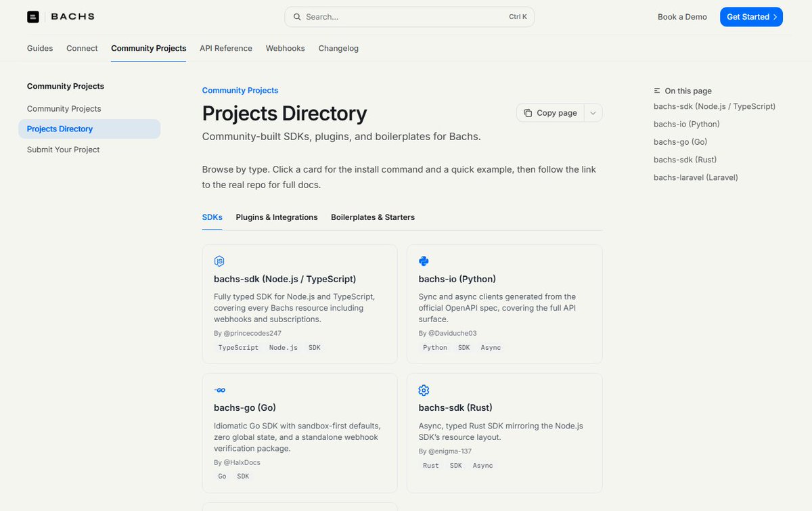Open the bachs-io (Python) card title
This screenshot has width=812, height=511.
click(457, 279)
